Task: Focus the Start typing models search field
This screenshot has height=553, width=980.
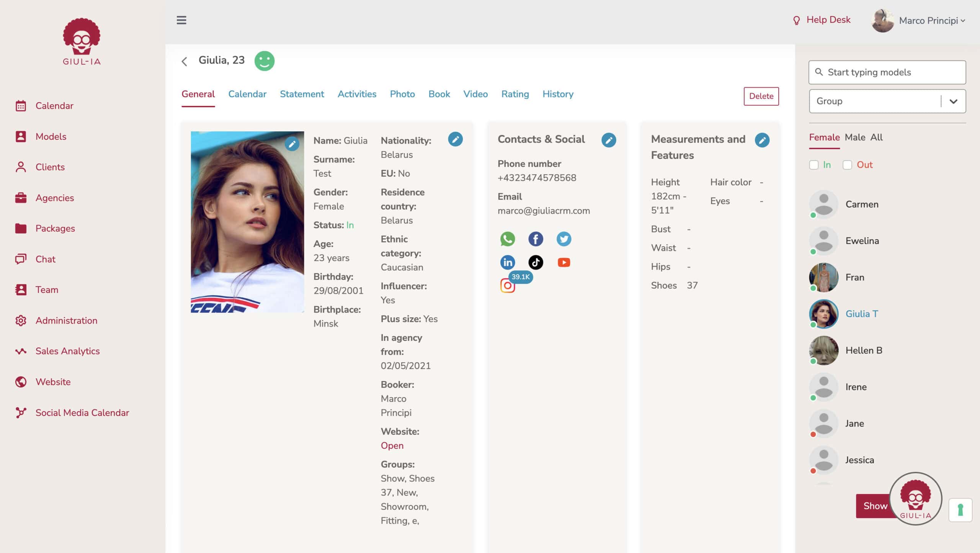Action: (887, 72)
